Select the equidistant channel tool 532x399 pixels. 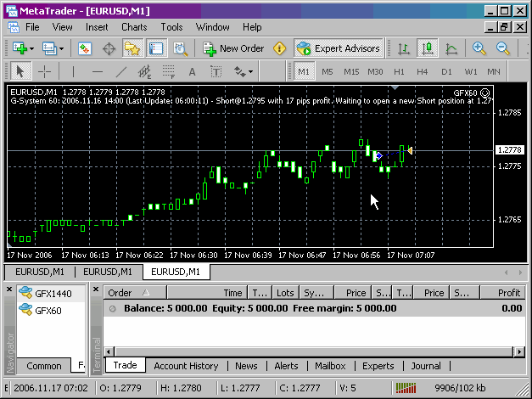[144, 71]
